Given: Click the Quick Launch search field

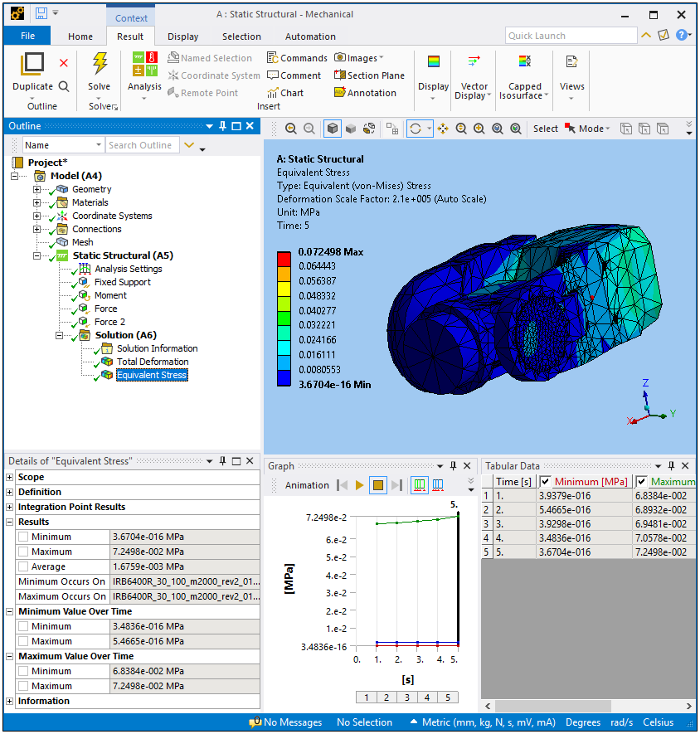Looking at the screenshot, I should [570, 36].
